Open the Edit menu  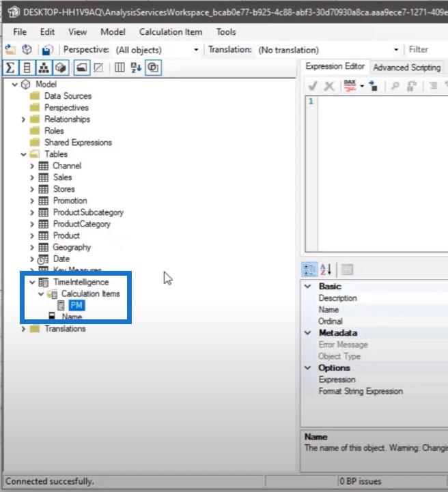(x=47, y=32)
